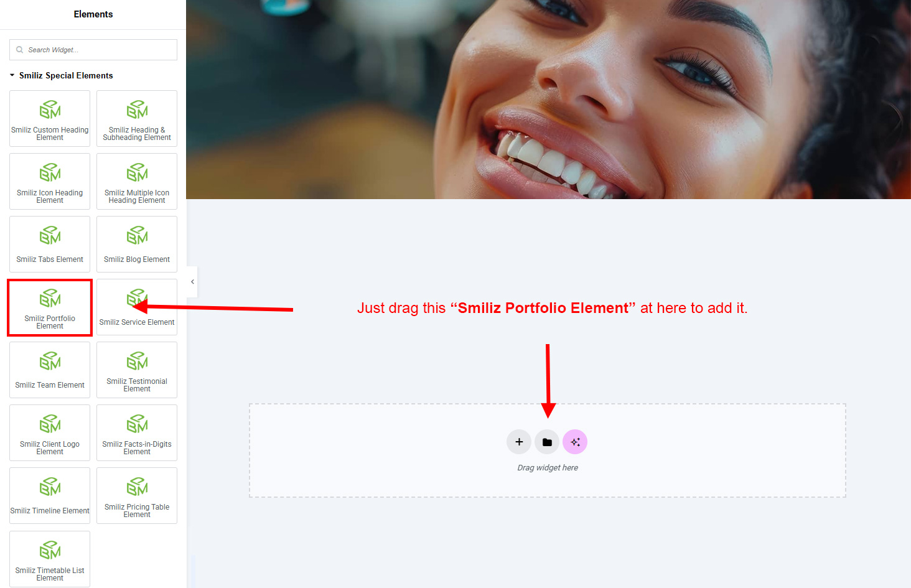Open the template library folder button
This screenshot has height=588, width=911.
(547, 442)
